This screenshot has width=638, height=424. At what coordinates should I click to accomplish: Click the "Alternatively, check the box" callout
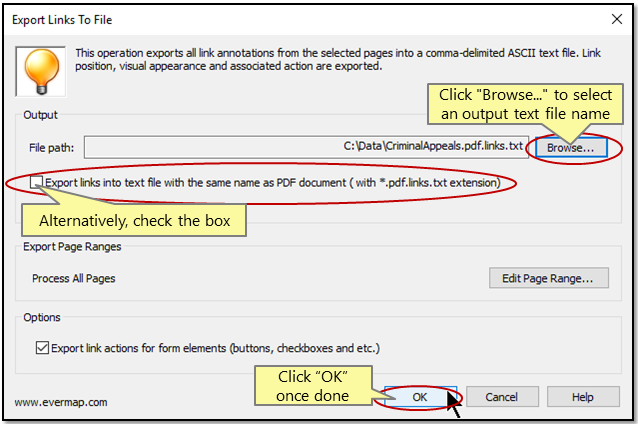point(135,219)
